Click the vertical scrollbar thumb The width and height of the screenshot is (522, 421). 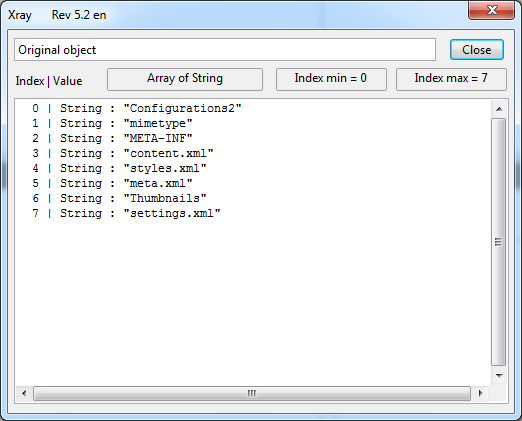click(x=499, y=242)
